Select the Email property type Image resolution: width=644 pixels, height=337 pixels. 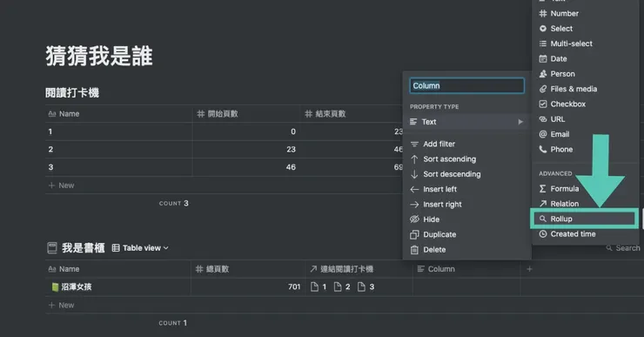(585, 134)
